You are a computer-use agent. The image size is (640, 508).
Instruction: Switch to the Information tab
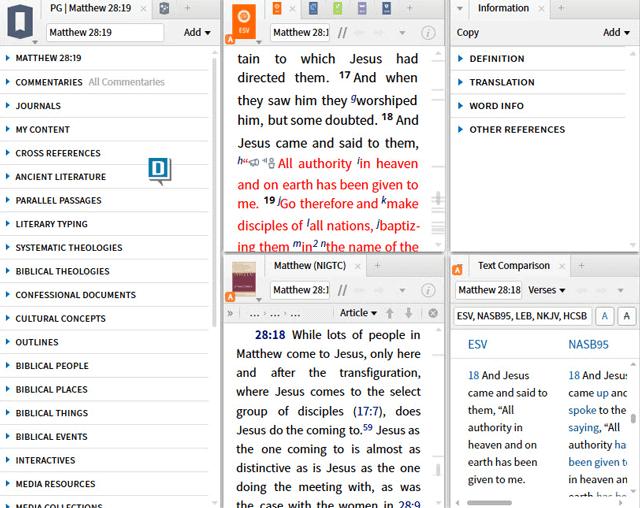coord(503,9)
